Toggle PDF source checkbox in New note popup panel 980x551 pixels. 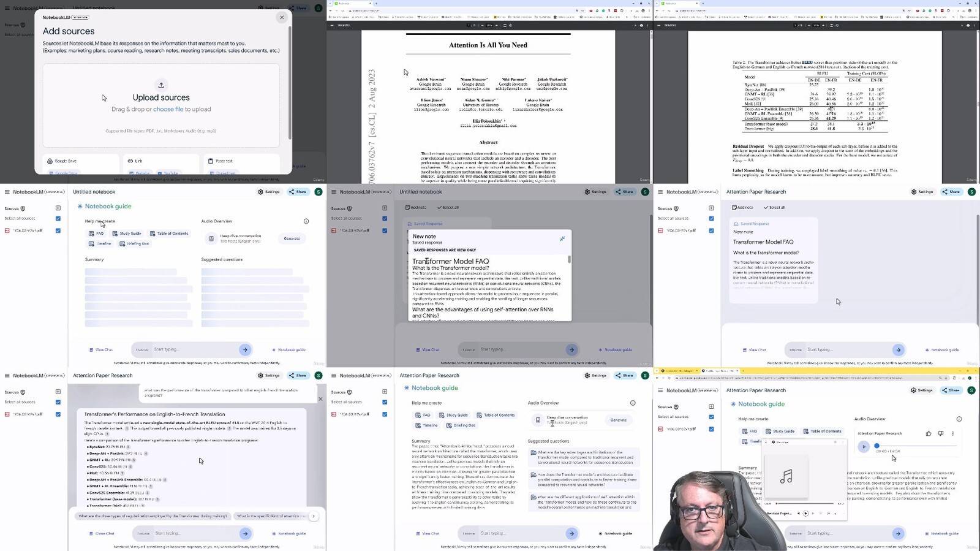[385, 230]
